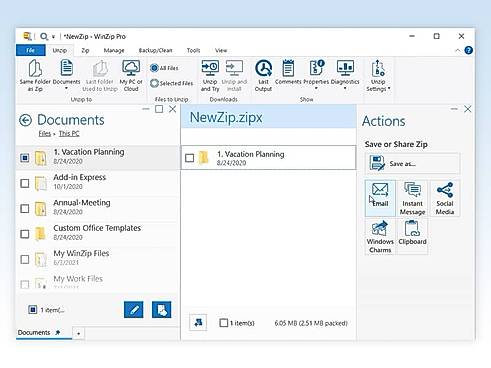This screenshot has width=491, height=368.
Task: Minimize the Actions pane
Action: point(454,109)
